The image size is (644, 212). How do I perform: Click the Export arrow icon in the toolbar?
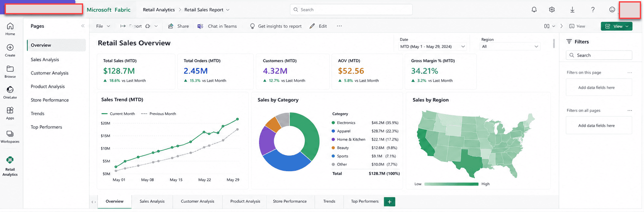[123, 26]
